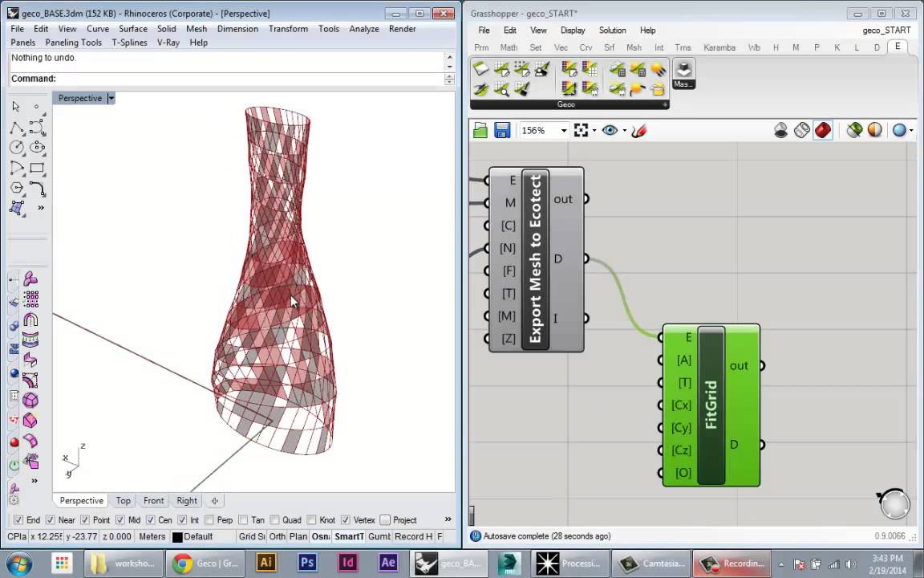This screenshot has width=924, height=578.
Task: Expand the Perspective viewport title dropdown arrow
Action: (111, 98)
